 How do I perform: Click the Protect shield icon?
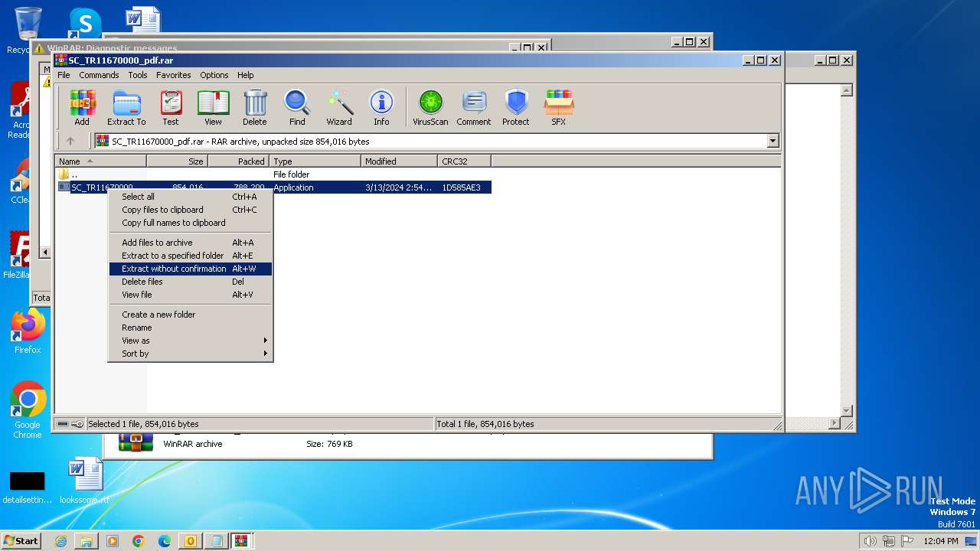(516, 108)
